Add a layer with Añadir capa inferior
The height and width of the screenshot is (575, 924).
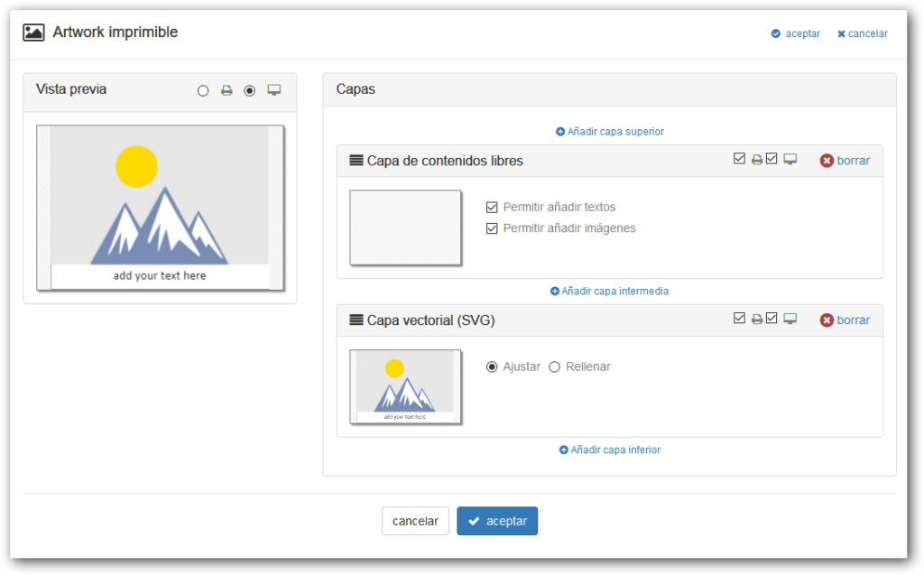610,450
